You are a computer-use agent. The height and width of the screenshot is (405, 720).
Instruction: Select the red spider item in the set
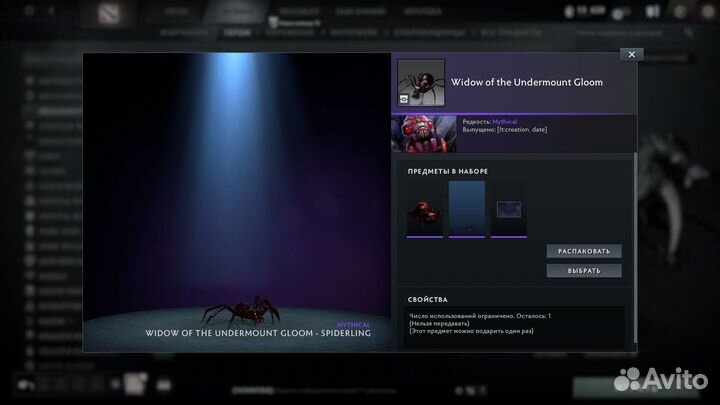pos(424,209)
